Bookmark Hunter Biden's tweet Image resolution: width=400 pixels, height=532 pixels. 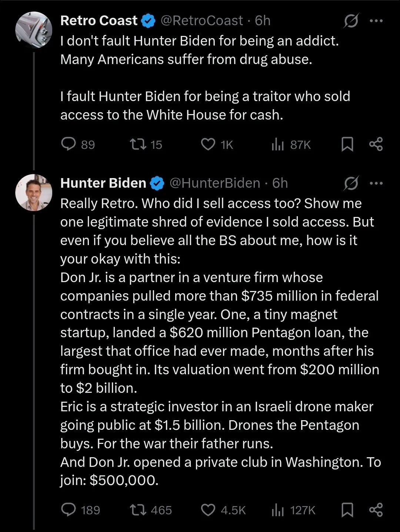point(347,510)
